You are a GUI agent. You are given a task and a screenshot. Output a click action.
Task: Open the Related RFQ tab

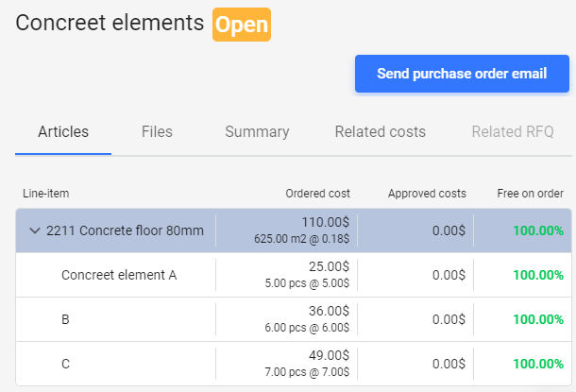[513, 131]
